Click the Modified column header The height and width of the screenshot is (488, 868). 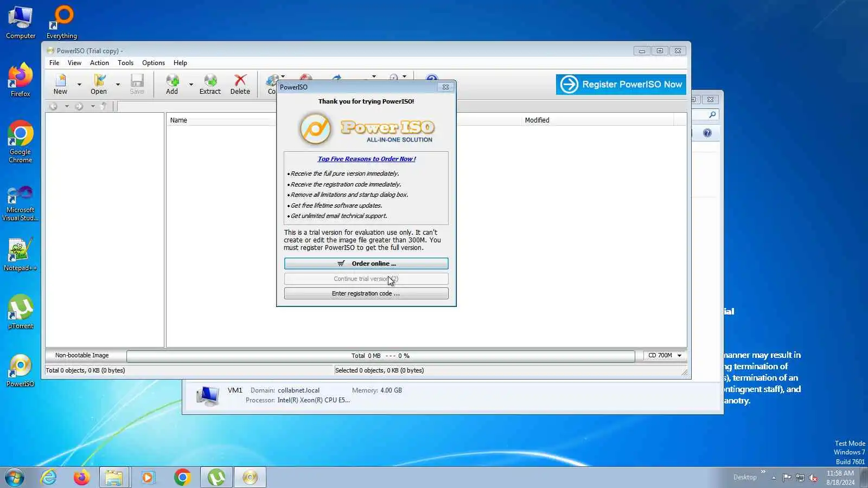pos(537,120)
